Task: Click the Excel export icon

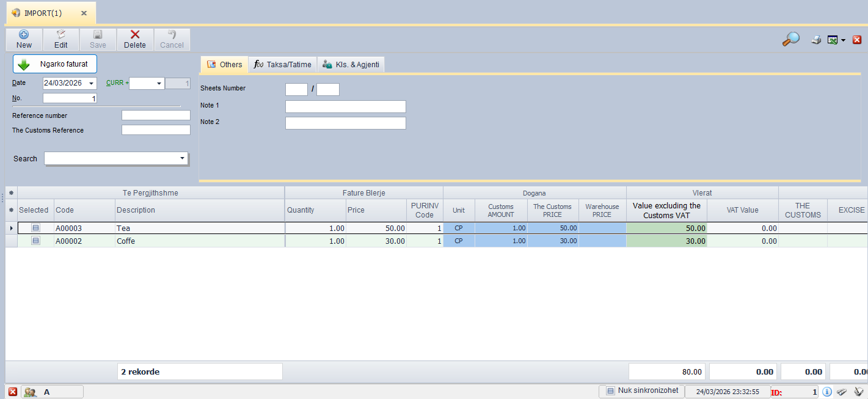Action: pos(833,40)
